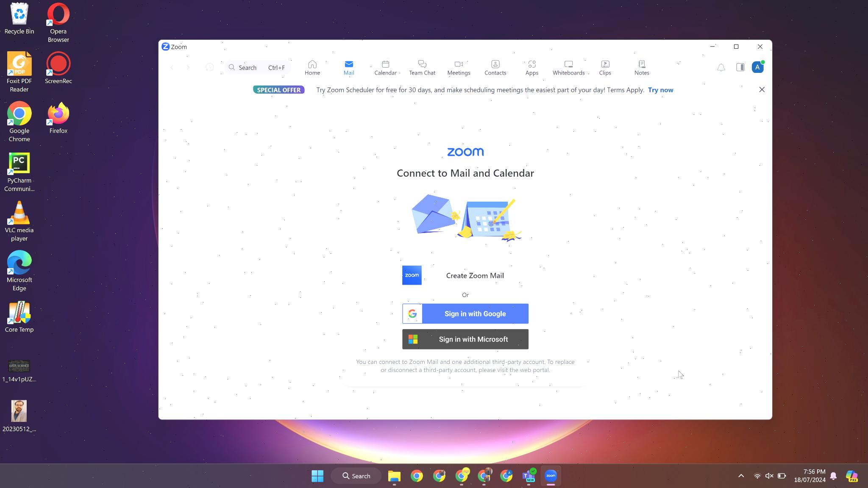Go to the Contacts tab
The image size is (868, 488).
tap(495, 67)
